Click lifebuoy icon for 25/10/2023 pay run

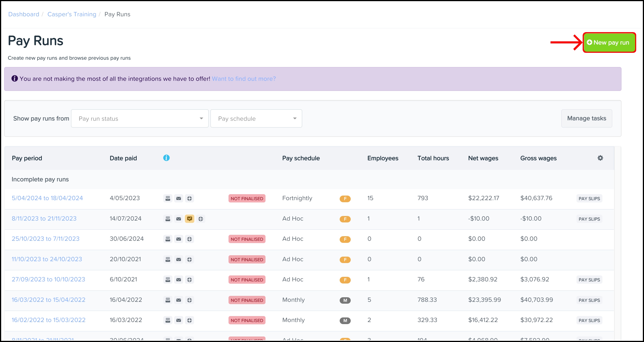(189, 239)
